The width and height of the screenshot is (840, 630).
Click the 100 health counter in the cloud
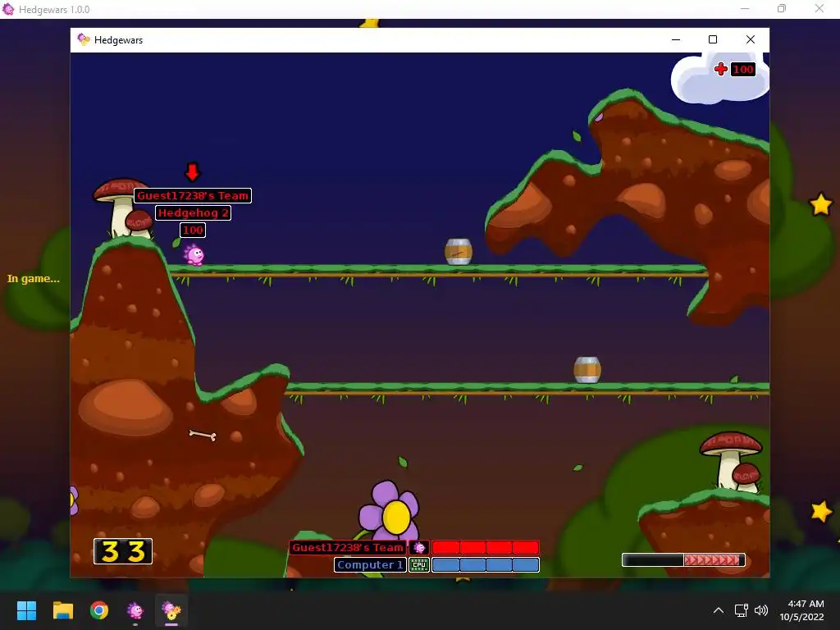click(x=743, y=69)
